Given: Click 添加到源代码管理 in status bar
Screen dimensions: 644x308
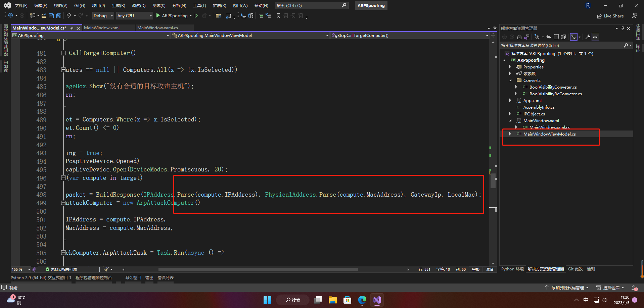Looking at the screenshot, I should point(566,288).
